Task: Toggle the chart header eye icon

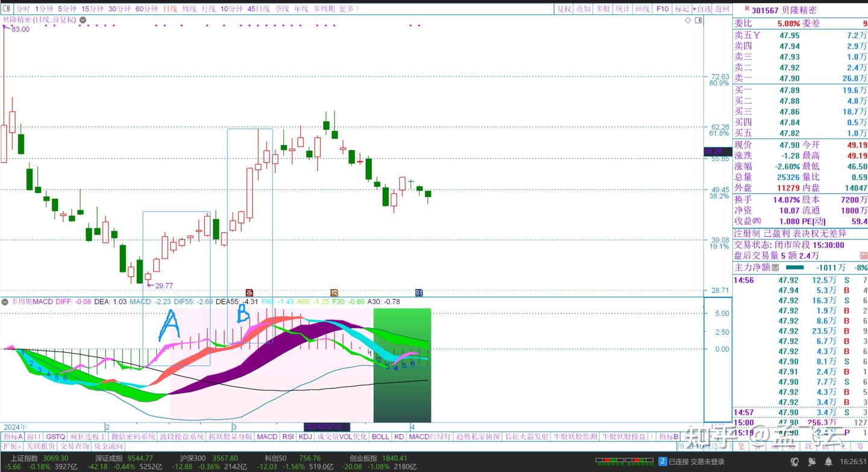Action: click(x=82, y=20)
